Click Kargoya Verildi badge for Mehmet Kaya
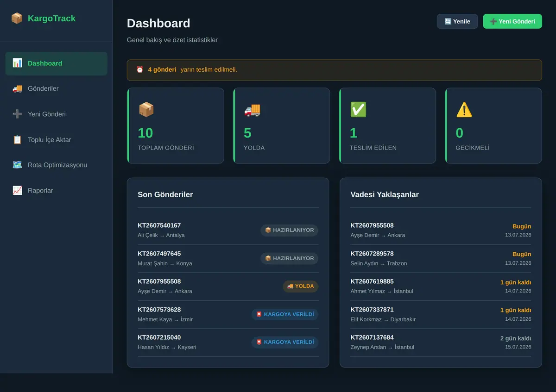Screen dimensions: 556x392 point(285,314)
